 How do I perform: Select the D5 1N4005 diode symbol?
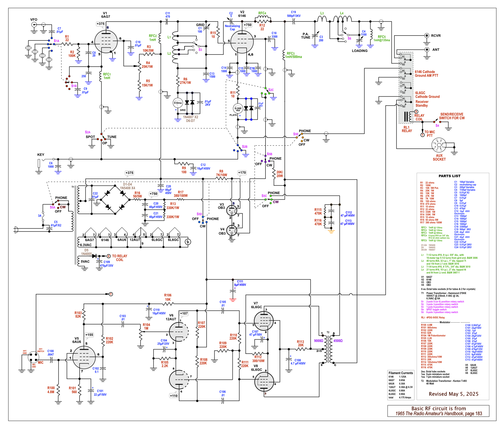(x=94, y=256)
